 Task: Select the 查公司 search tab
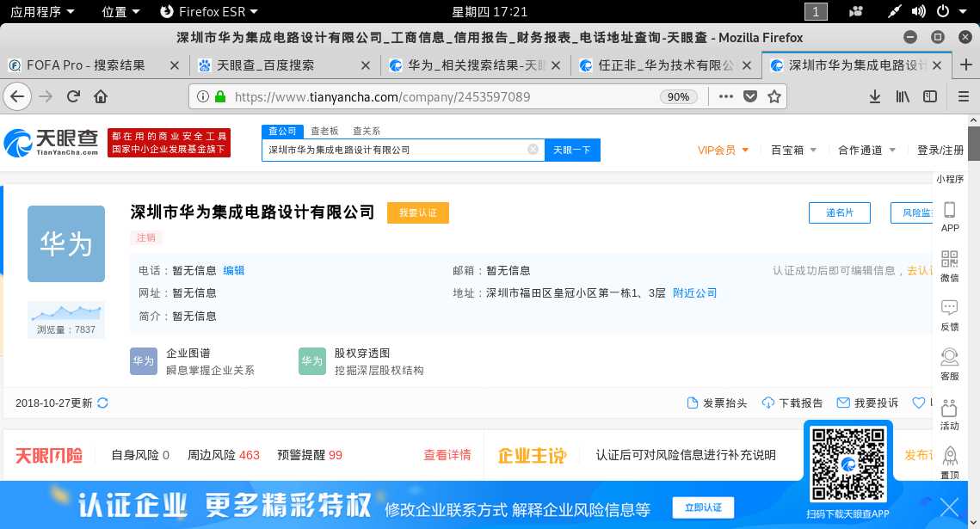[x=282, y=131]
